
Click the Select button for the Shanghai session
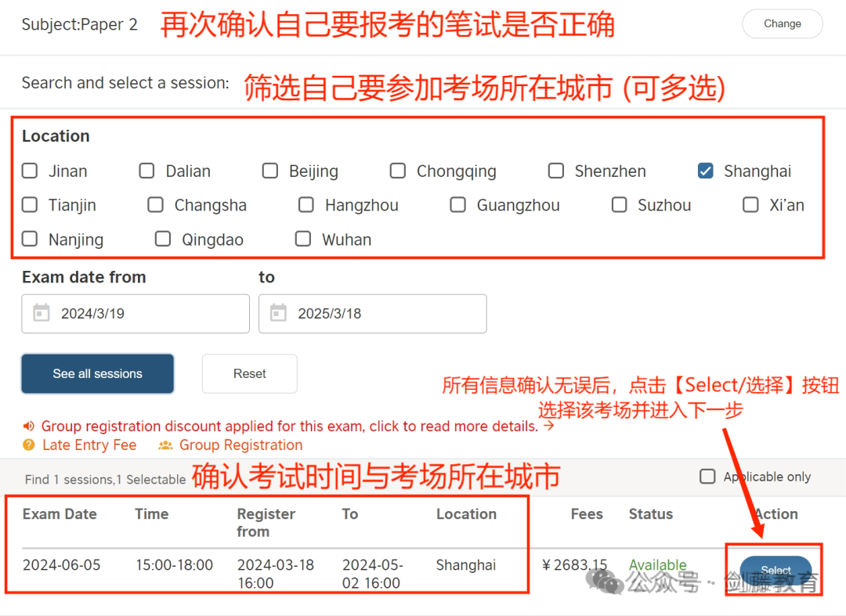(x=775, y=570)
